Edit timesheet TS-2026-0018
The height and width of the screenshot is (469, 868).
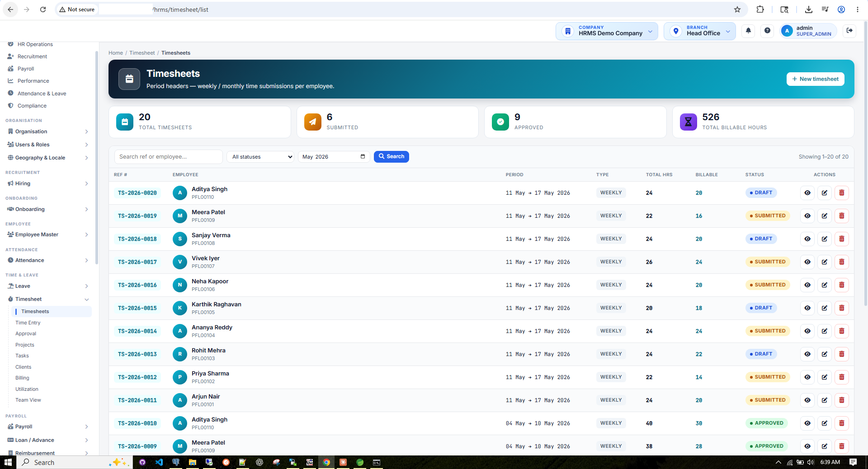[825, 239]
